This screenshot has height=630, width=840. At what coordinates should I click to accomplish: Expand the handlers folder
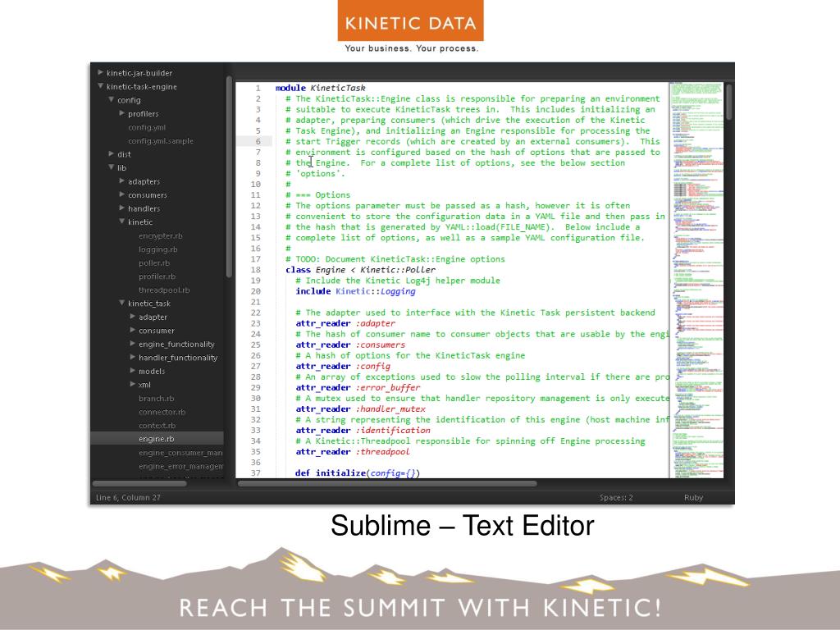tap(122, 208)
